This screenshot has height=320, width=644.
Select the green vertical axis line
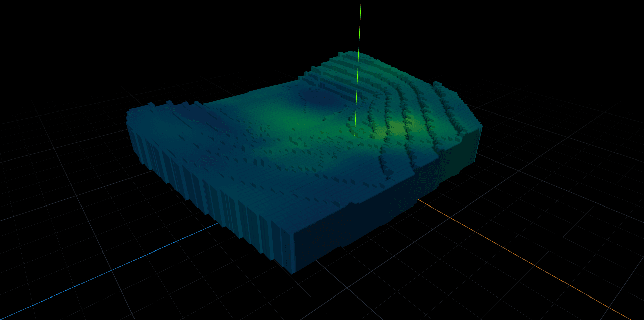358,67
